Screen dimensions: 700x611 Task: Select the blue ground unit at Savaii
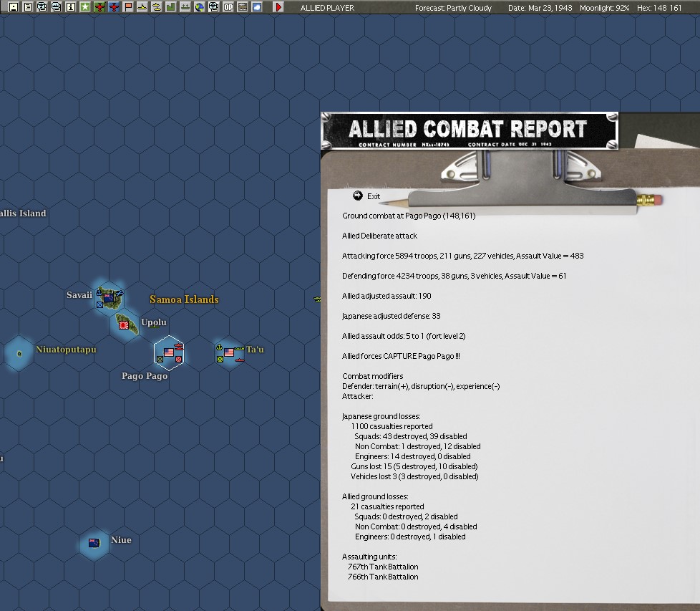click(x=100, y=305)
